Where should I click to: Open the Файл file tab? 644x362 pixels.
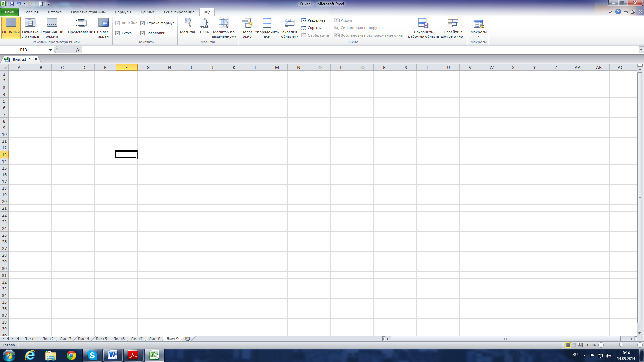tap(9, 12)
